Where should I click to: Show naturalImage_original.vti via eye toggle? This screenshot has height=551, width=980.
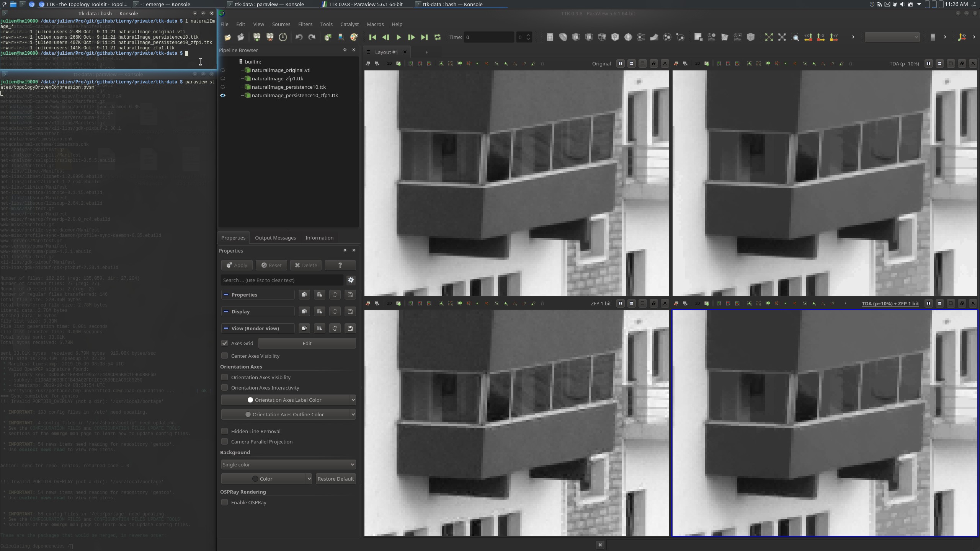[223, 70]
